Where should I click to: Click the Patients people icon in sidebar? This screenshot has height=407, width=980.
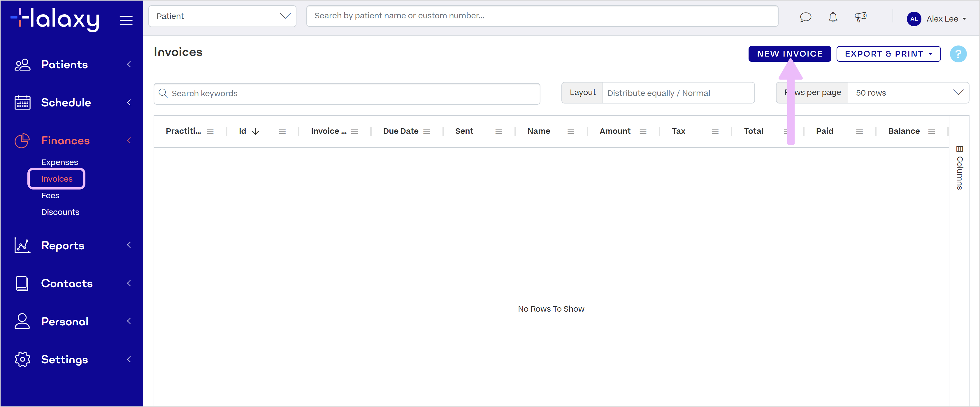click(x=22, y=64)
